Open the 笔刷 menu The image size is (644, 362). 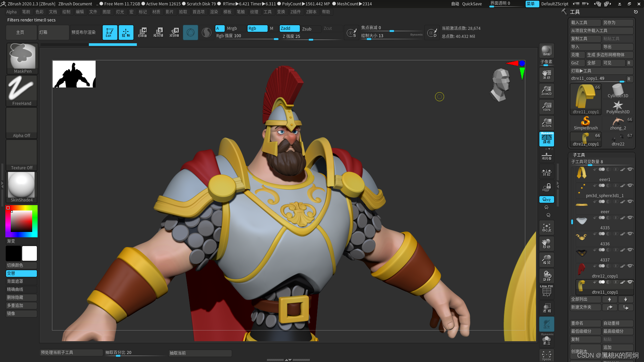[x=26, y=12]
